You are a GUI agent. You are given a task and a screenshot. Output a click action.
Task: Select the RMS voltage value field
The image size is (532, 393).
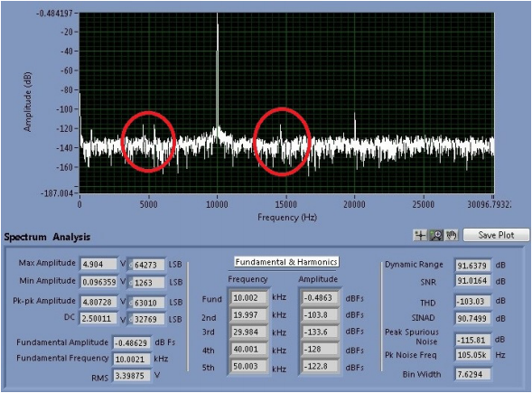pos(132,376)
